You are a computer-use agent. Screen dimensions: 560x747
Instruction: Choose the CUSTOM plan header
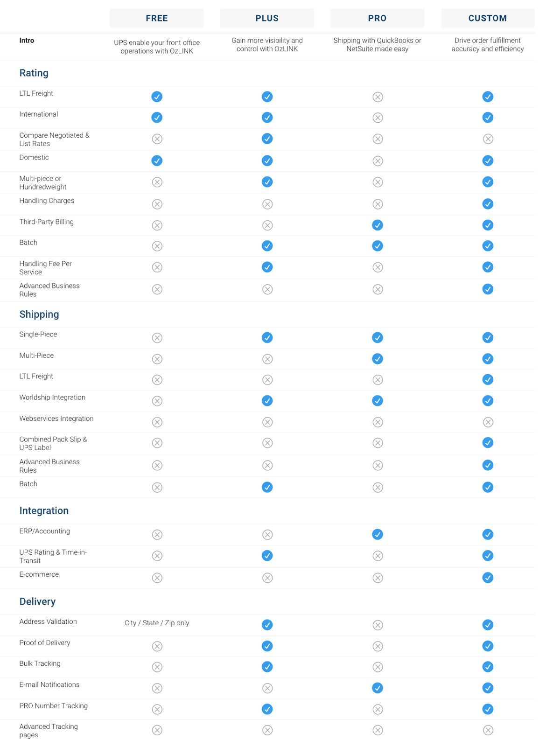pyautogui.click(x=487, y=18)
